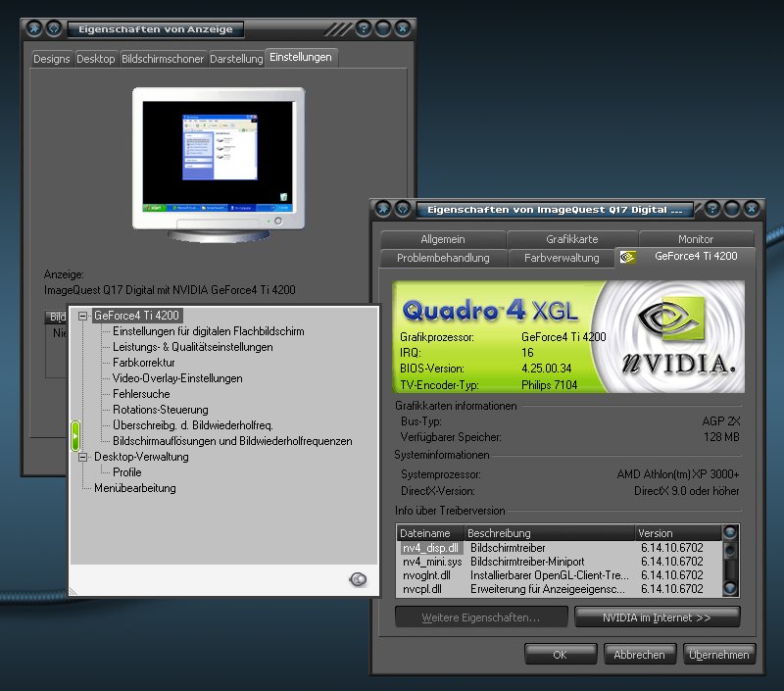Click the Installierbarer OpenGL-Client-Tre... description
The image size is (784, 691).
tap(549, 575)
